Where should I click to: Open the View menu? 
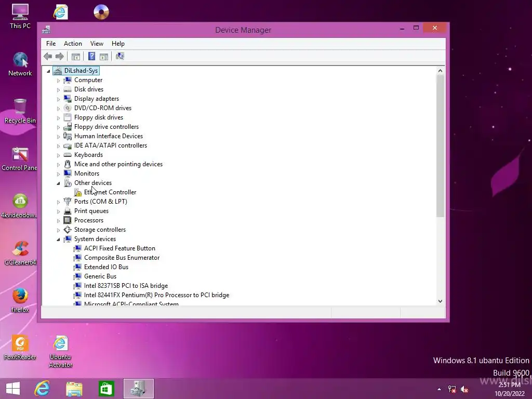click(97, 44)
